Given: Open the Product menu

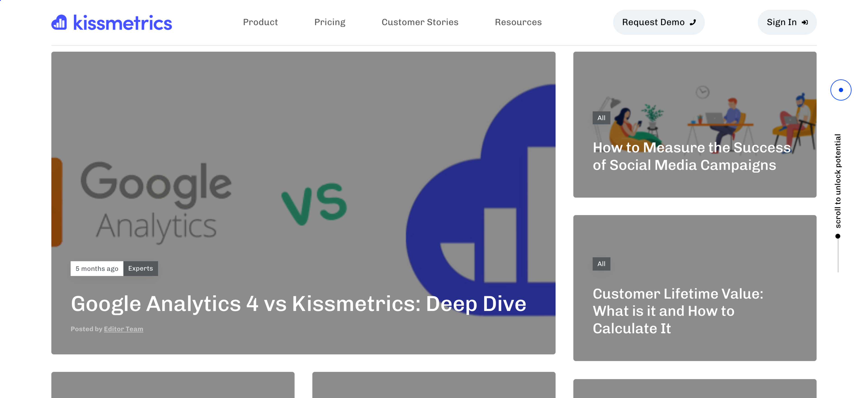Looking at the screenshot, I should [260, 22].
